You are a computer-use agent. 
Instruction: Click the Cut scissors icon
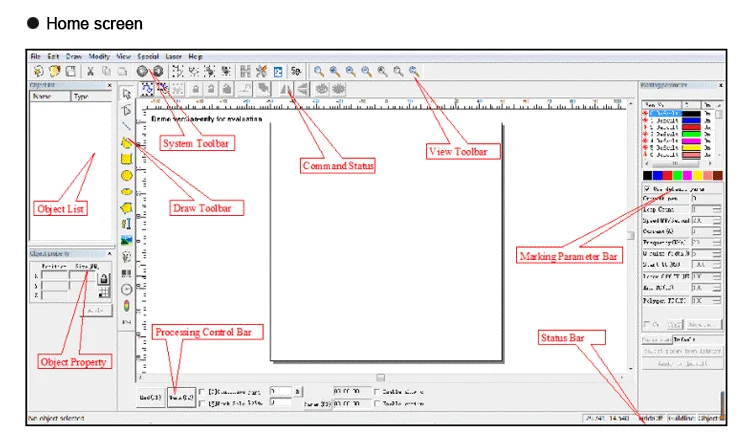pyautogui.click(x=90, y=71)
